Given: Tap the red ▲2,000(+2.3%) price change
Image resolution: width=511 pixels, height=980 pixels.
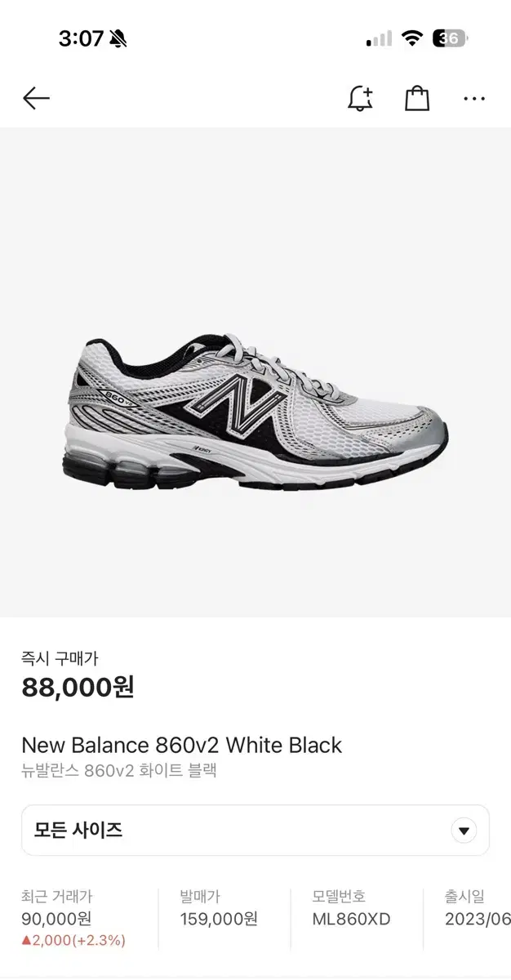Looking at the screenshot, I should (73, 940).
